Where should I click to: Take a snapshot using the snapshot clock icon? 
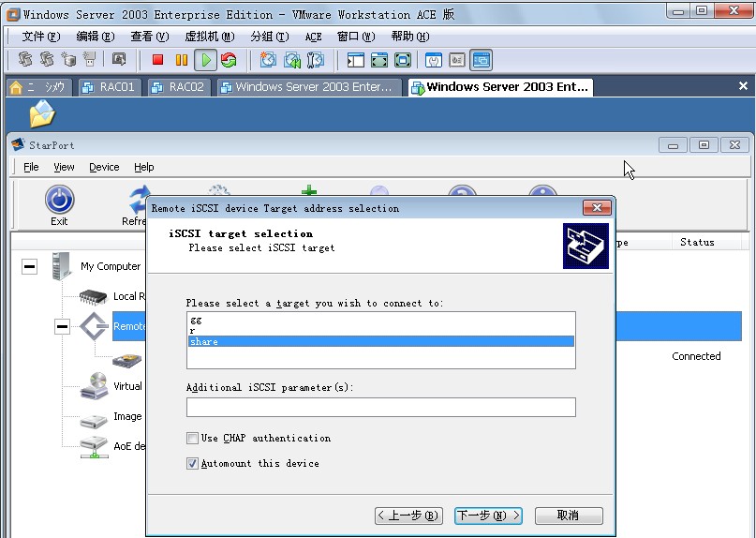pos(268,60)
